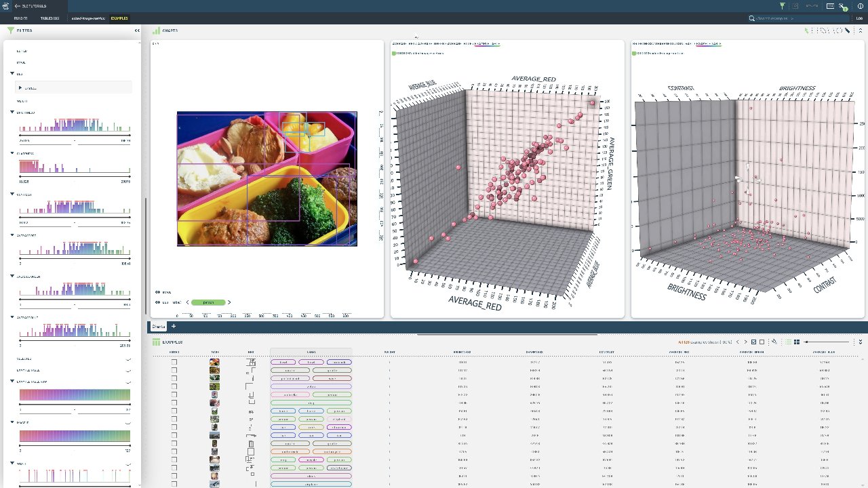Click the search examples input field
Screen dimensions: 868x488
(800, 18)
